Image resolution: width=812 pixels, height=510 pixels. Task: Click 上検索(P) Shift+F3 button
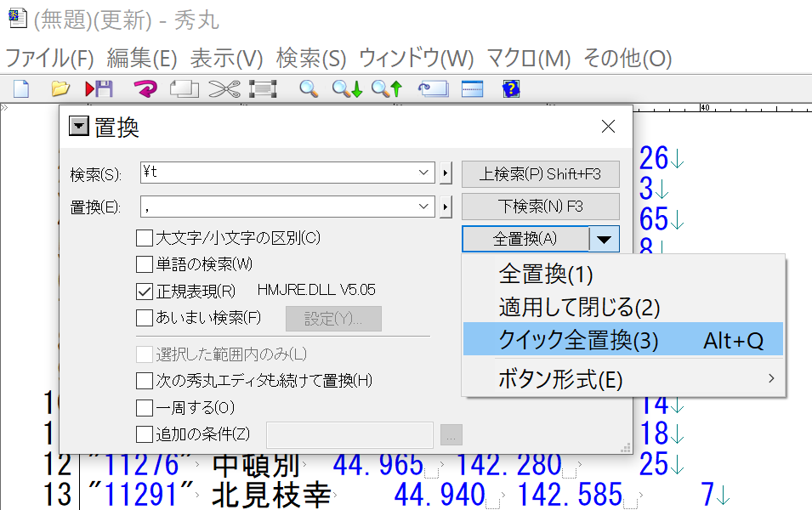point(540,174)
